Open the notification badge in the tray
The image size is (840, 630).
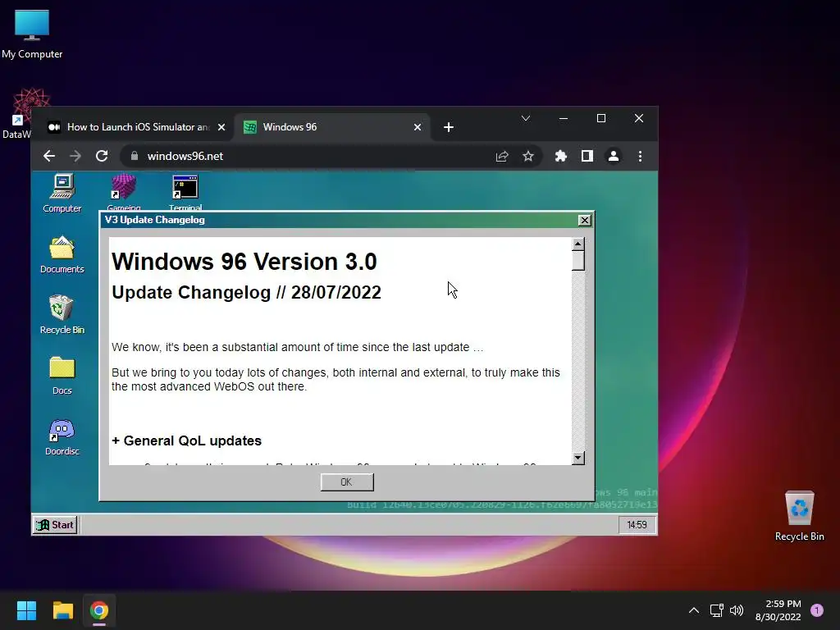pos(817,609)
